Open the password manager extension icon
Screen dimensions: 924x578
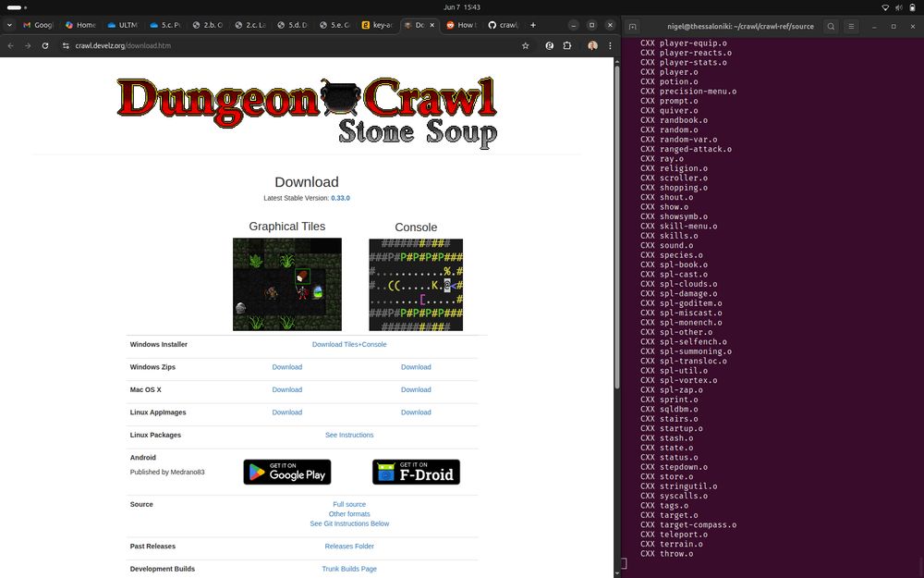pyautogui.click(x=549, y=45)
